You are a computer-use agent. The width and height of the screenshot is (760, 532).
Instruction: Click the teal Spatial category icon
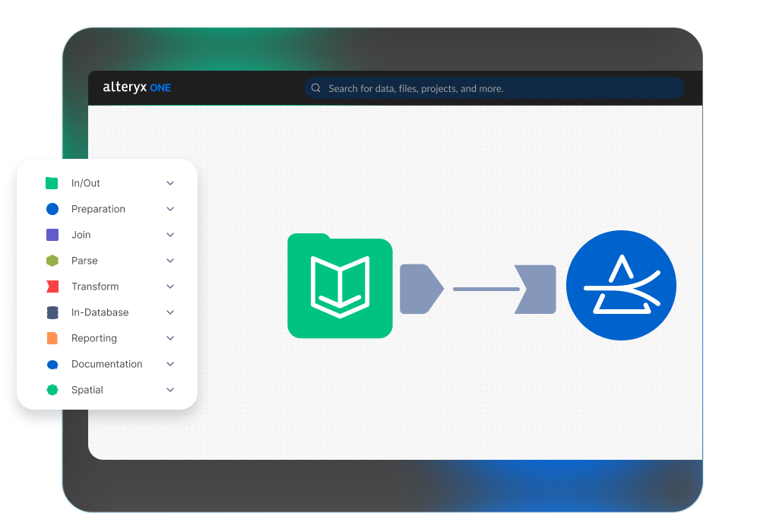51,389
